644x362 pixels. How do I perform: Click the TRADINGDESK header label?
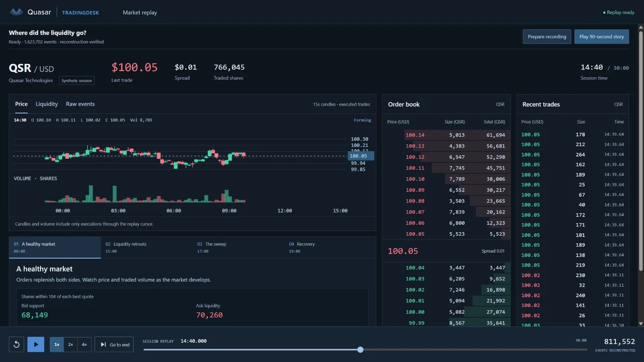click(80, 13)
